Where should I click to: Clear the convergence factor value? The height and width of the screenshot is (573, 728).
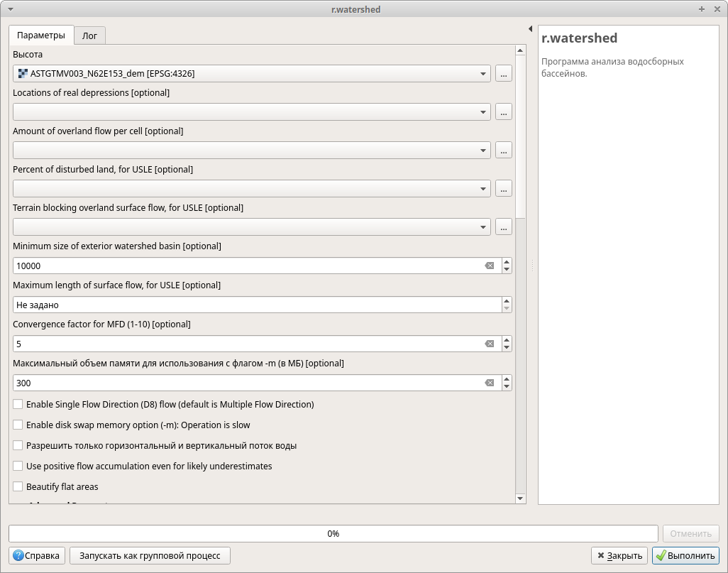(x=489, y=344)
